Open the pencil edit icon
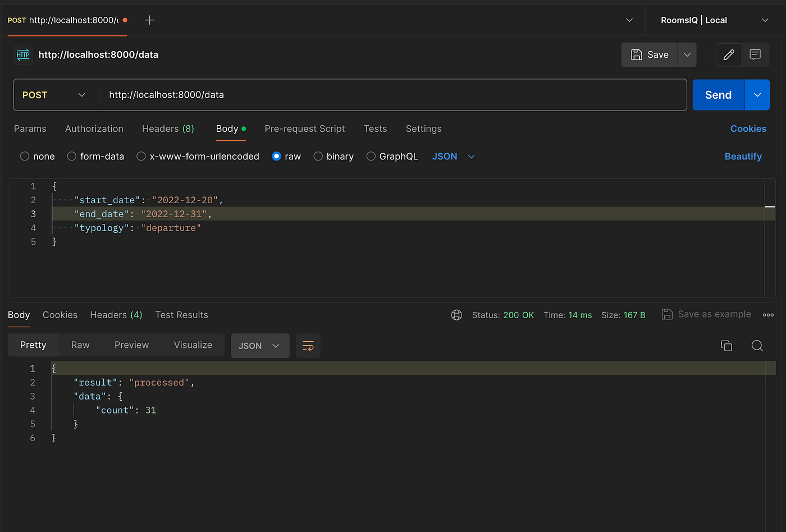786x532 pixels. coord(729,54)
